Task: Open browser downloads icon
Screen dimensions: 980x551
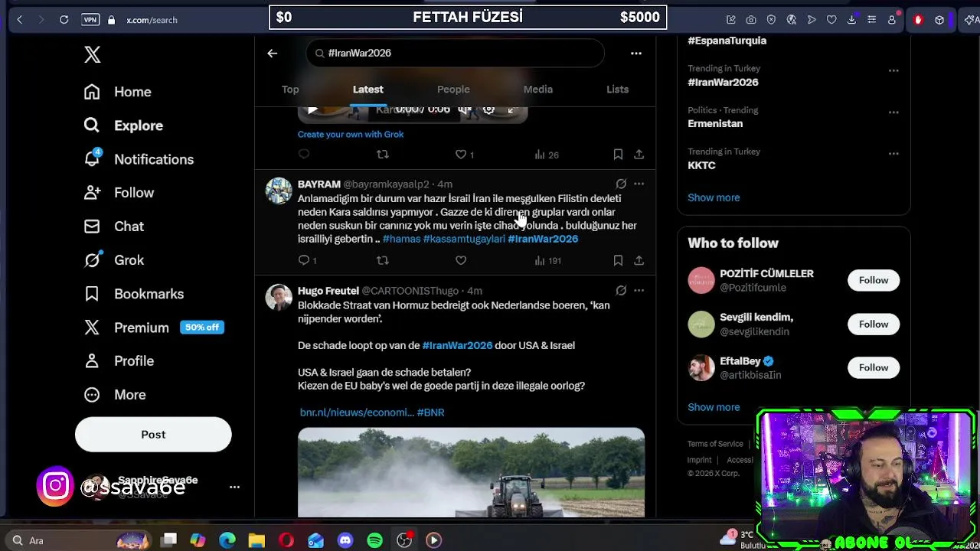Action: (x=851, y=20)
